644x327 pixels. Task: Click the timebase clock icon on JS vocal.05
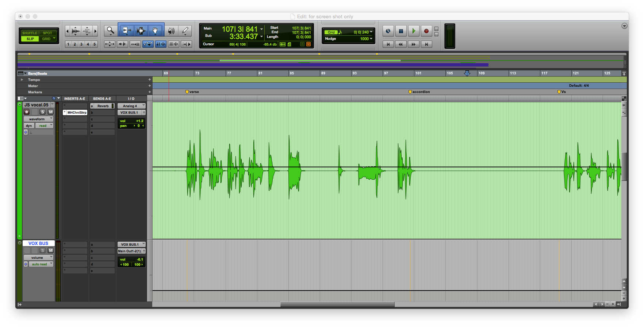click(x=26, y=132)
